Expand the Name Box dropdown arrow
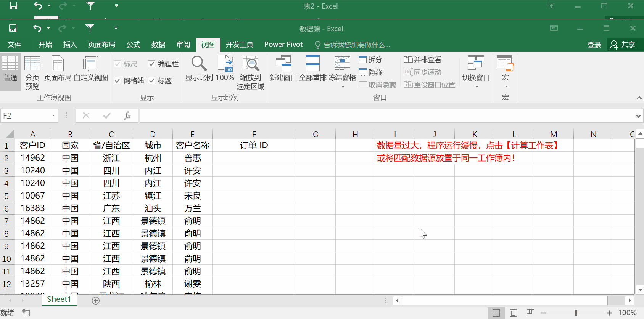Image resolution: width=644 pixels, height=319 pixels. coord(53,115)
